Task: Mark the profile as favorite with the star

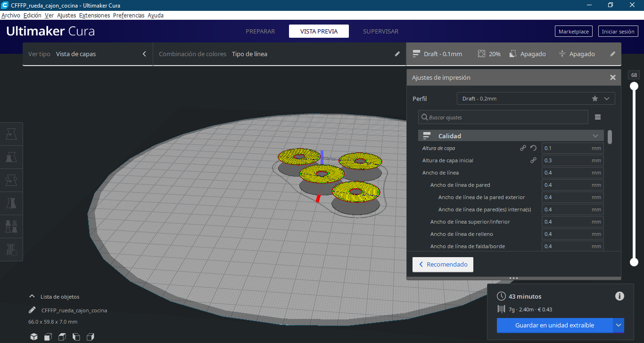Action: [x=595, y=99]
